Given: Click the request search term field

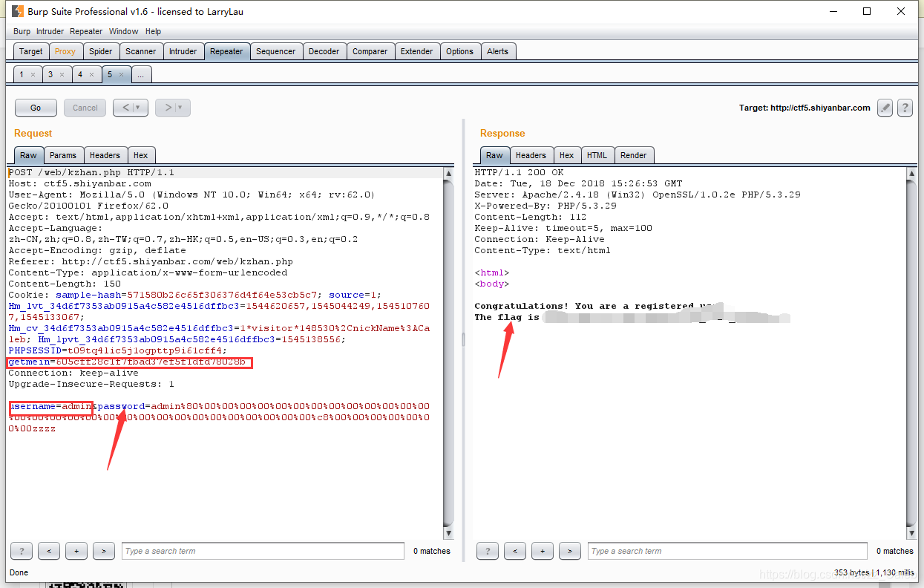Looking at the screenshot, I should (x=263, y=551).
